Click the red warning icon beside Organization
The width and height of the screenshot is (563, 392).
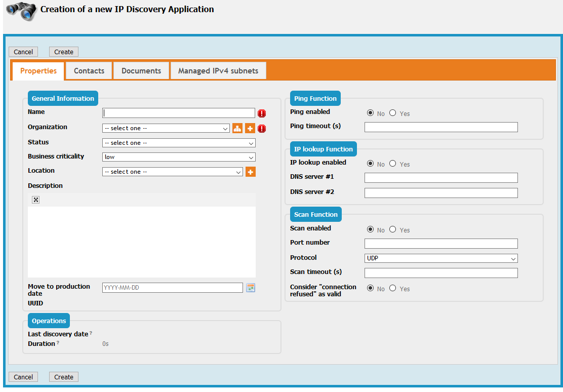click(x=262, y=129)
